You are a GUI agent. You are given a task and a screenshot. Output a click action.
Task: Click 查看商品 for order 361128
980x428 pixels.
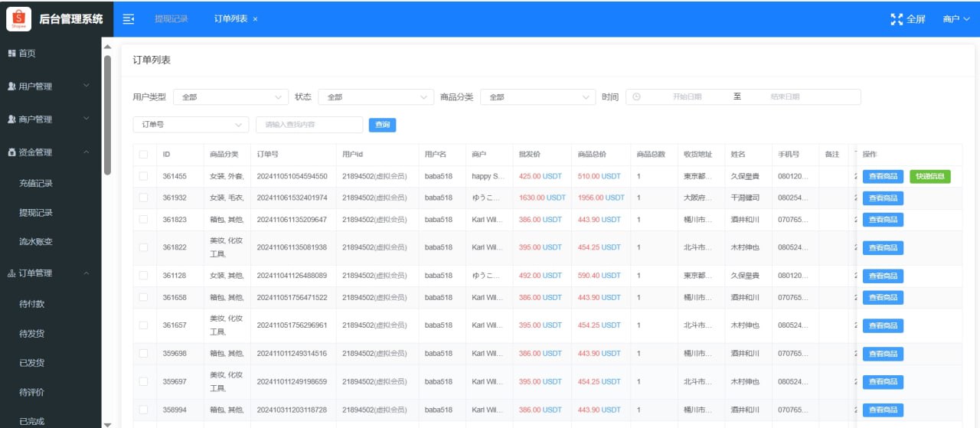pos(883,276)
